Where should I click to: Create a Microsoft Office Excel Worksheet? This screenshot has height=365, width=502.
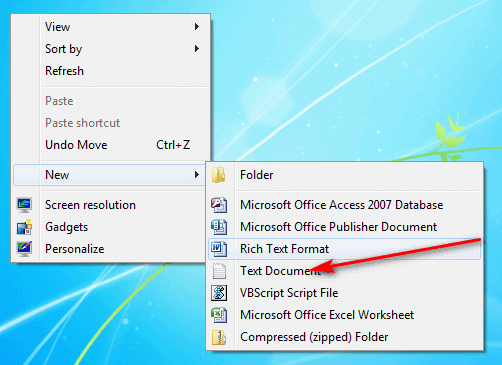(x=345, y=315)
